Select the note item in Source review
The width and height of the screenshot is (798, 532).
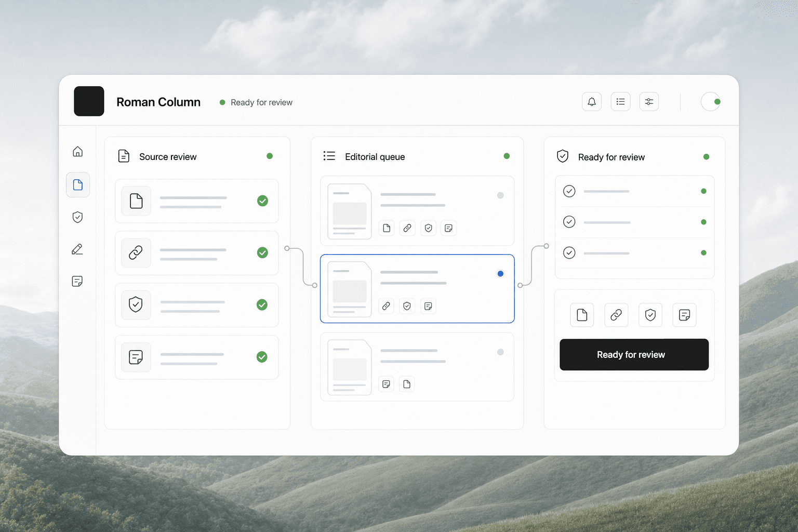coord(197,357)
